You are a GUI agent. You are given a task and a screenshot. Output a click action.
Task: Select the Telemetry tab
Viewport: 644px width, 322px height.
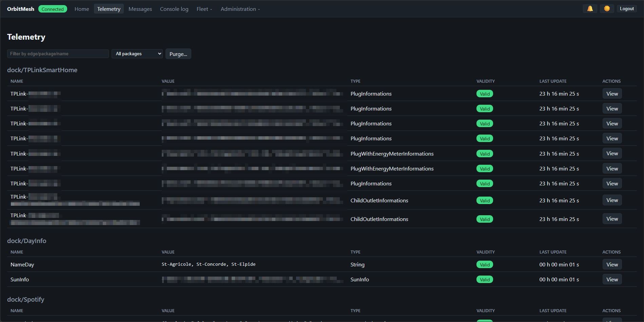(x=109, y=9)
